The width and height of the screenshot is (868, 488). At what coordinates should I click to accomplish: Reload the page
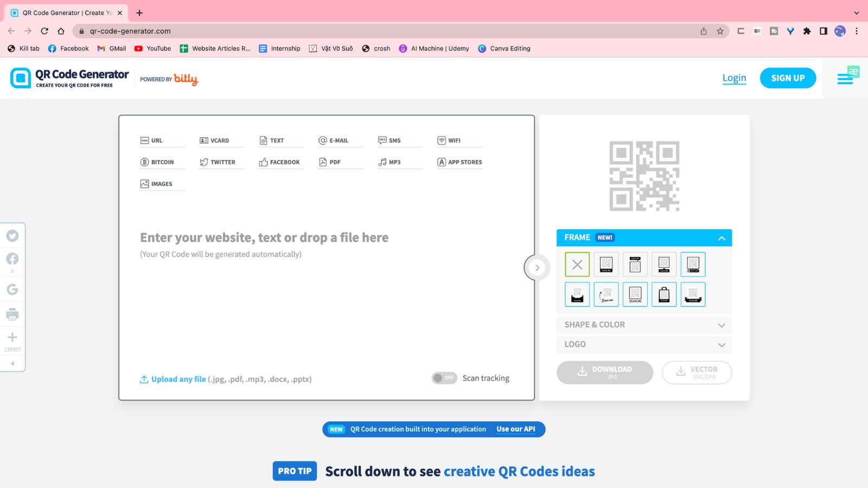point(44,31)
